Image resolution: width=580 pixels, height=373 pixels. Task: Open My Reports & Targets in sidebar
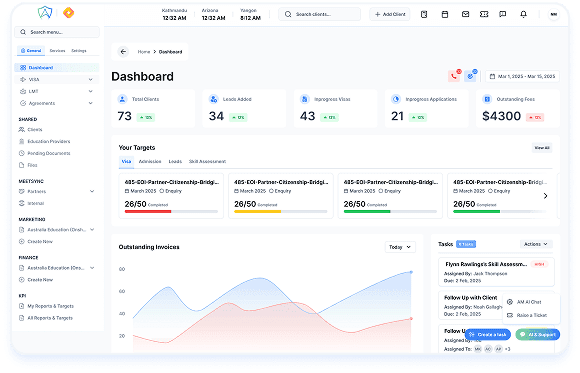click(x=50, y=306)
